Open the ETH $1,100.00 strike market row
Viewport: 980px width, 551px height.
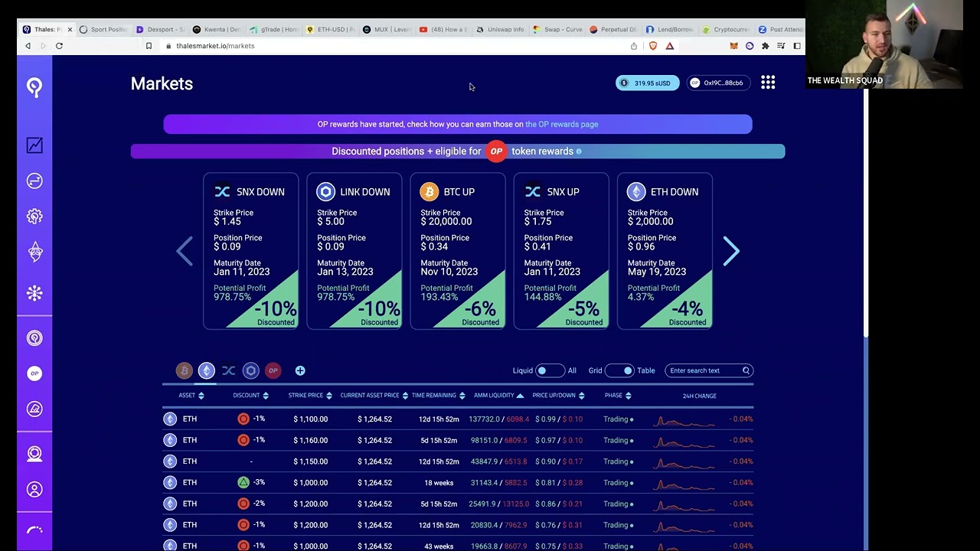point(458,419)
